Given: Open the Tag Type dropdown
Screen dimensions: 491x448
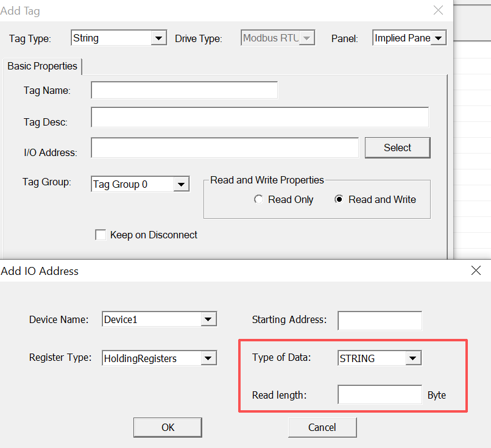Looking at the screenshot, I should click(158, 38).
